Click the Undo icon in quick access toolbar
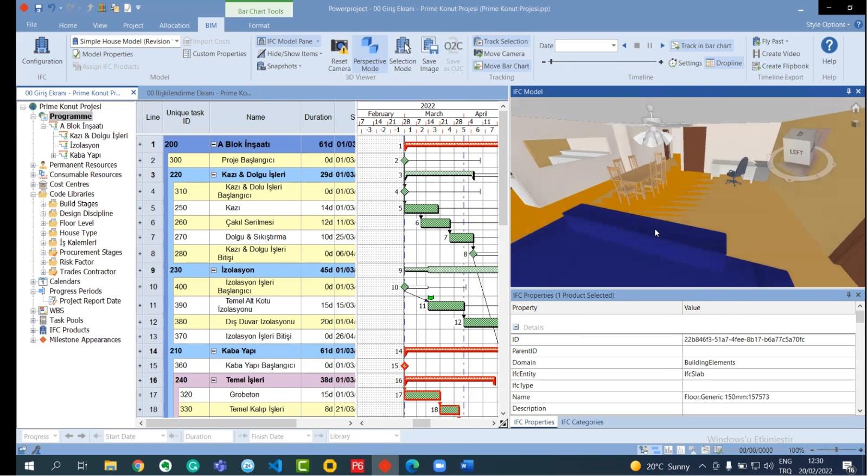 coord(52,8)
